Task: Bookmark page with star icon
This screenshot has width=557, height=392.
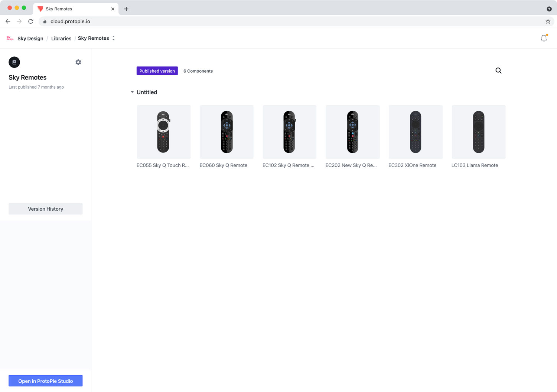Action: (x=548, y=22)
